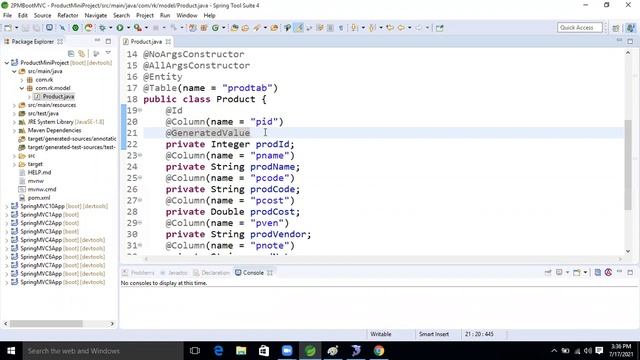This screenshot has width=640, height=360.
Task: Collapse the src/main/java folder
Action: [14, 71]
